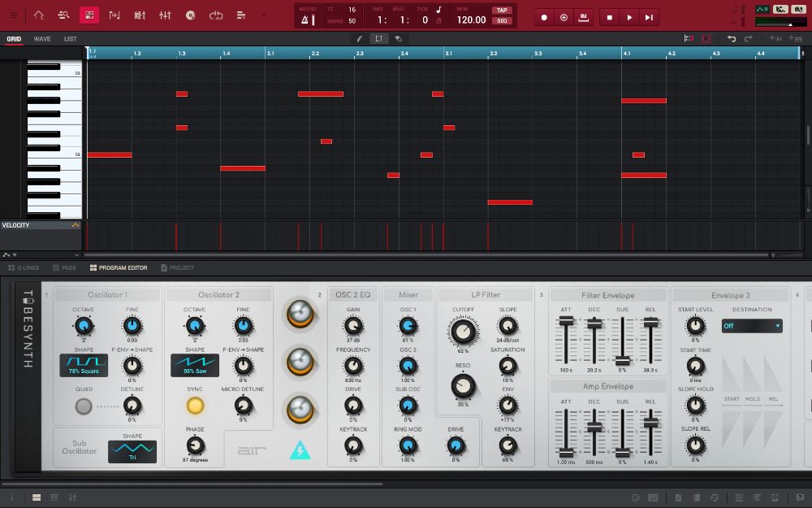Open the PROJECT tab at bottom

178,267
